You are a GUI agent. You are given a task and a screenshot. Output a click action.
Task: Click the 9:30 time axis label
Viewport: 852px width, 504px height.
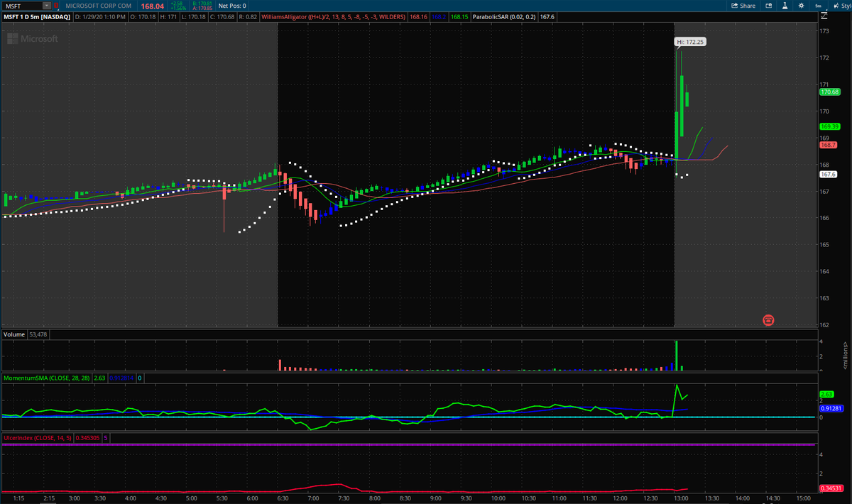[466, 498]
